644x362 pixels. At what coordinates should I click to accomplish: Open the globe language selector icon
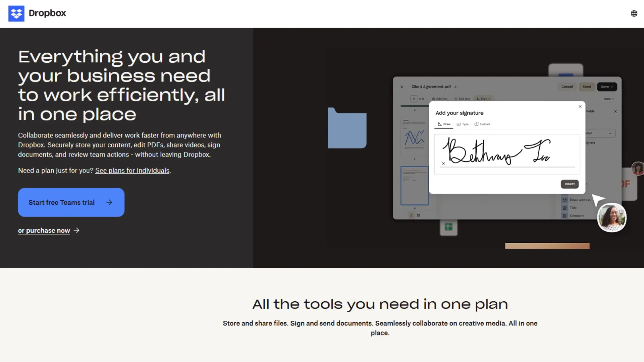click(x=634, y=13)
